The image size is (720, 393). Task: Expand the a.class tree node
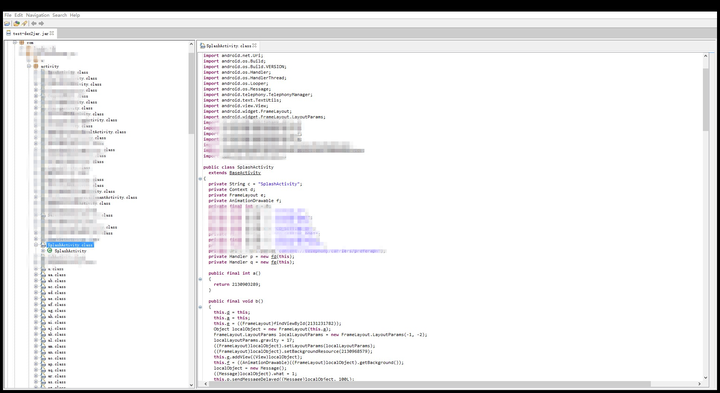pos(36,269)
